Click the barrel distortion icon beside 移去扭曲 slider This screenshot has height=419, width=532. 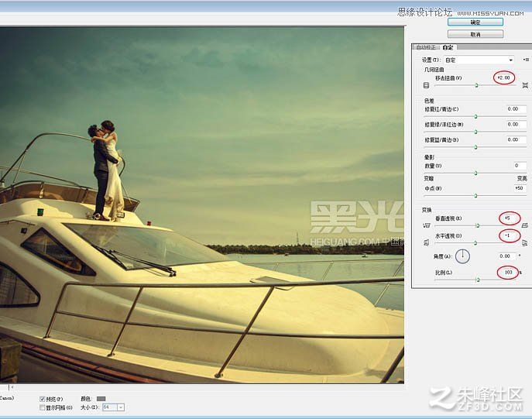[x=427, y=85]
